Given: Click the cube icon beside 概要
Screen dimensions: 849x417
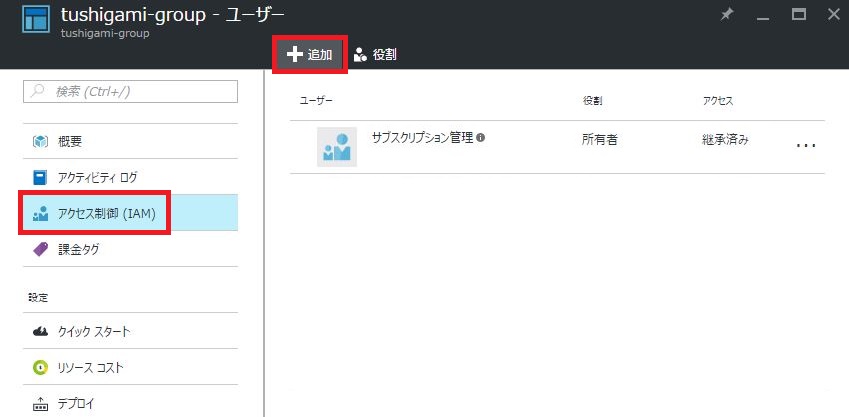Looking at the screenshot, I should [41, 141].
